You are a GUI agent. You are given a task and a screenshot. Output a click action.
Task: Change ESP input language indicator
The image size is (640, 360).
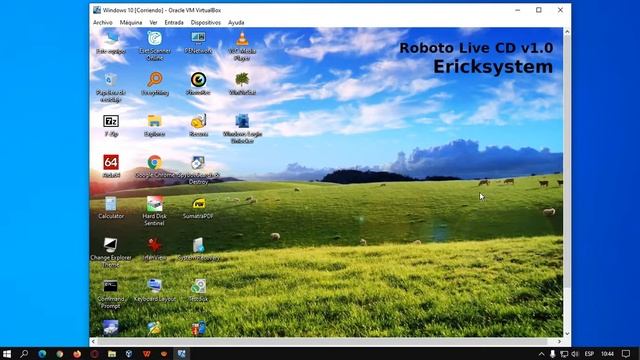(x=589, y=353)
